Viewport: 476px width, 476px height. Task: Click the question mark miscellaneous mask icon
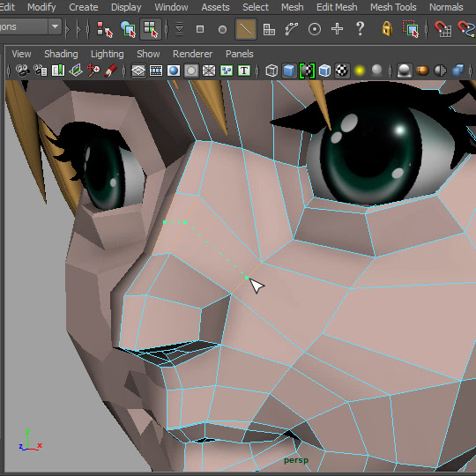click(360, 29)
